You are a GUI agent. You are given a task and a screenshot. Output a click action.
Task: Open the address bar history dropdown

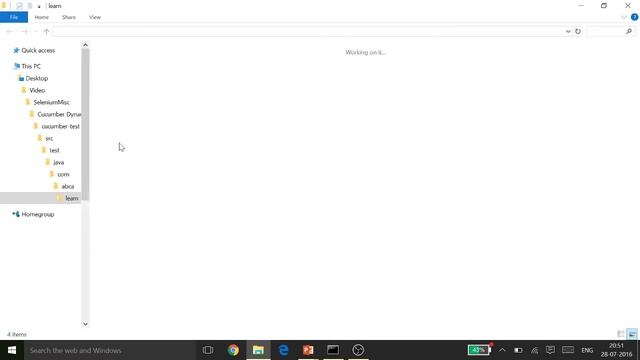[x=568, y=31]
